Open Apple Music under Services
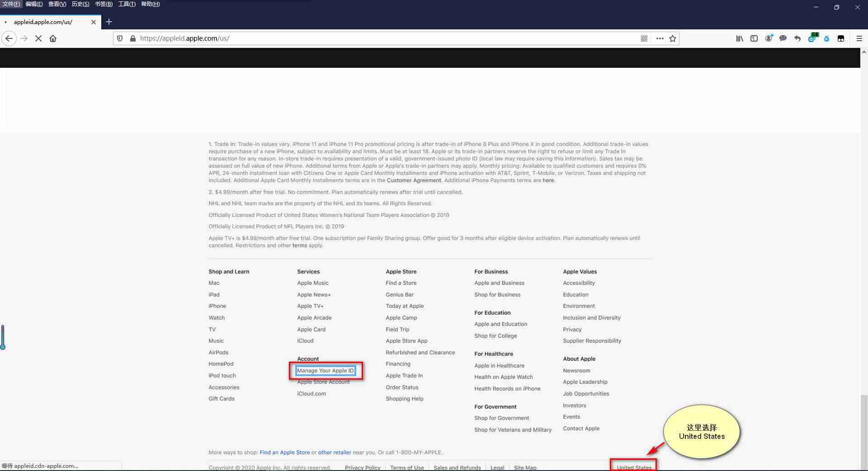Image resolution: width=868 pixels, height=471 pixels. click(313, 283)
